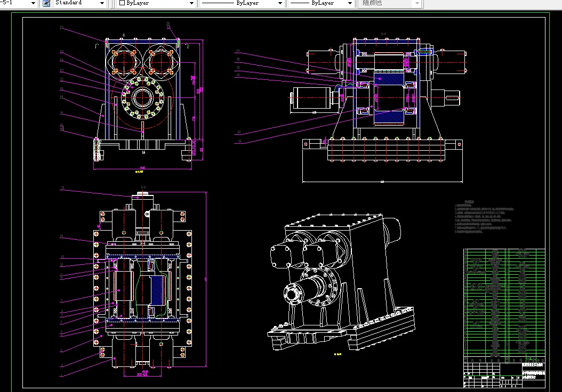Open the ByLayer color control dropdown arrow
Image resolution: width=562 pixels, height=392 pixels.
191,3
